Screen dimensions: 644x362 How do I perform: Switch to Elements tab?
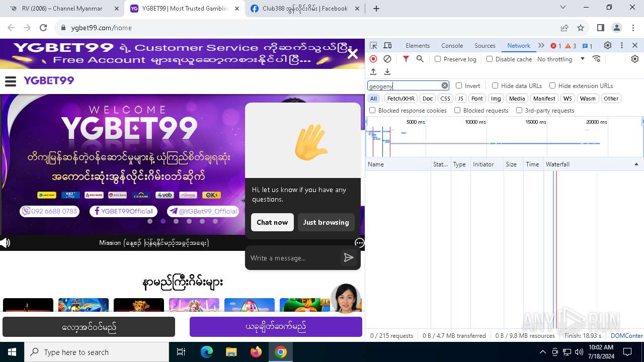[418, 45]
